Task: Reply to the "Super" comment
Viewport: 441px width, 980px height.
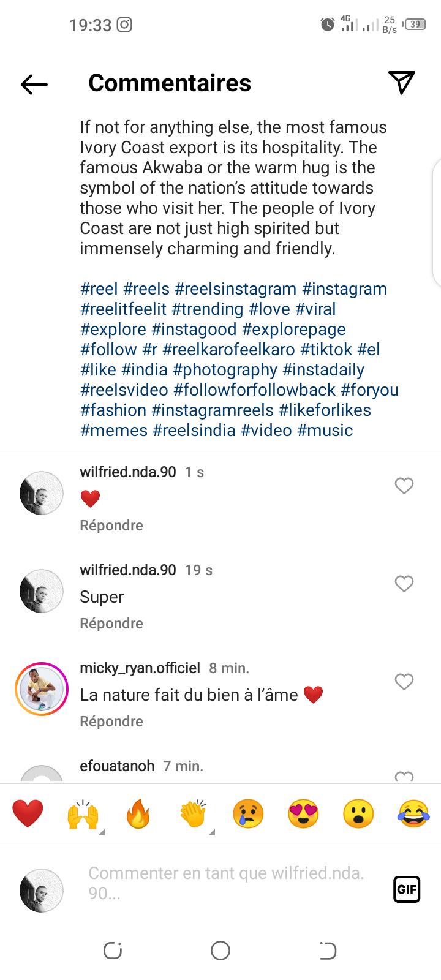Action: [x=111, y=624]
